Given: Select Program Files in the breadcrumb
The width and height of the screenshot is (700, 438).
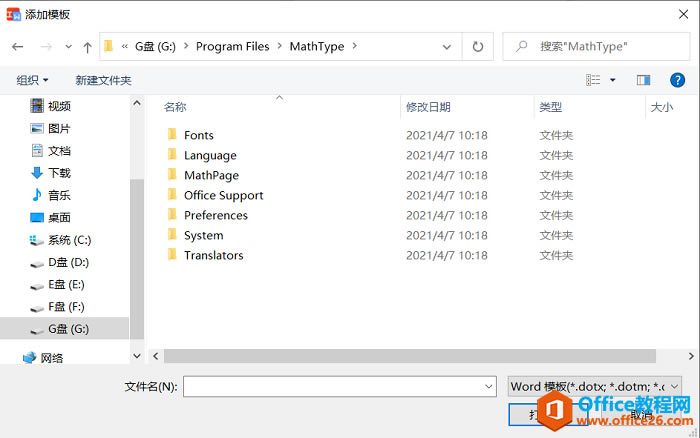Looking at the screenshot, I should (233, 46).
